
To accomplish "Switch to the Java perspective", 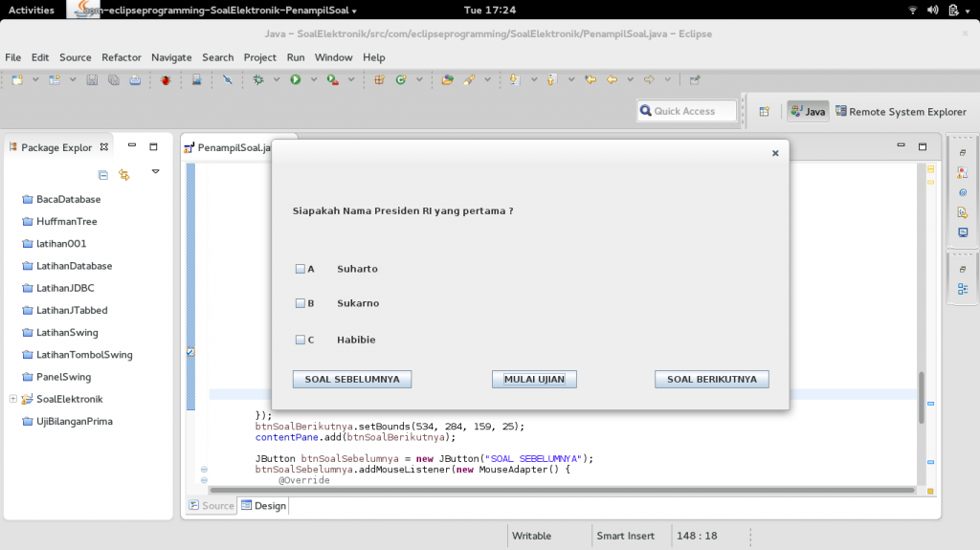I will [808, 111].
